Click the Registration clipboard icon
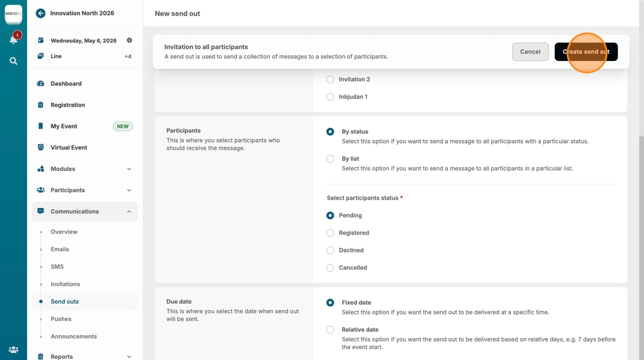The height and width of the screenshot is (360, 644). pyautogui.click(x=41, y=105)
